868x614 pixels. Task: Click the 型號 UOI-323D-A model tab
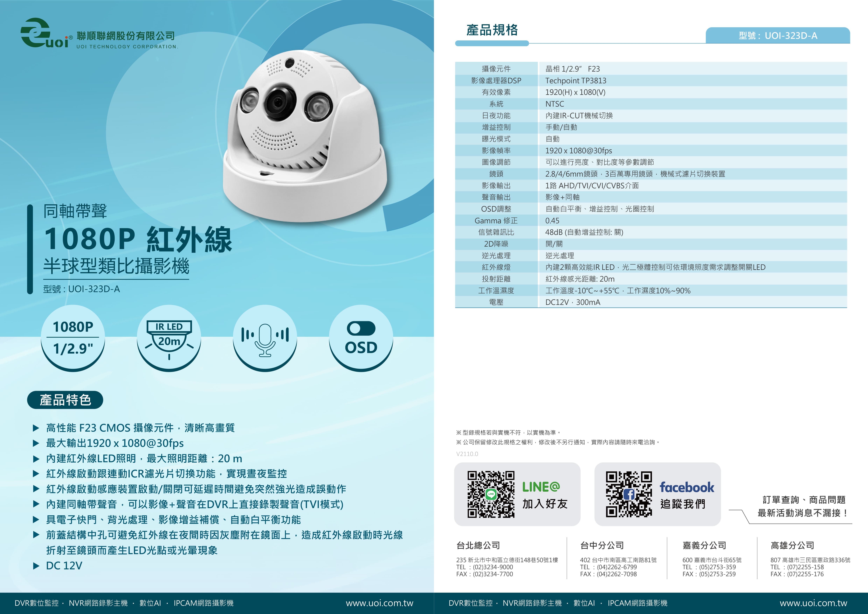point(778,36)
